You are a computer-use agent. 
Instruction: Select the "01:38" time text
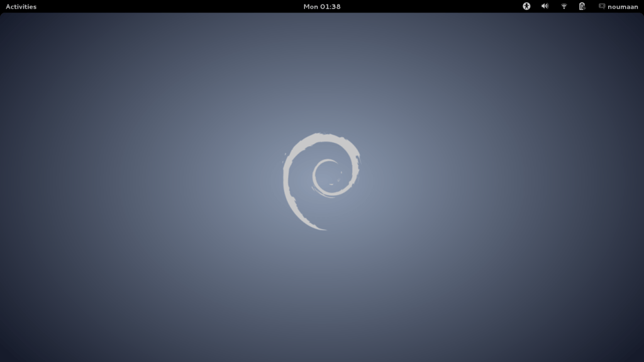330,6
